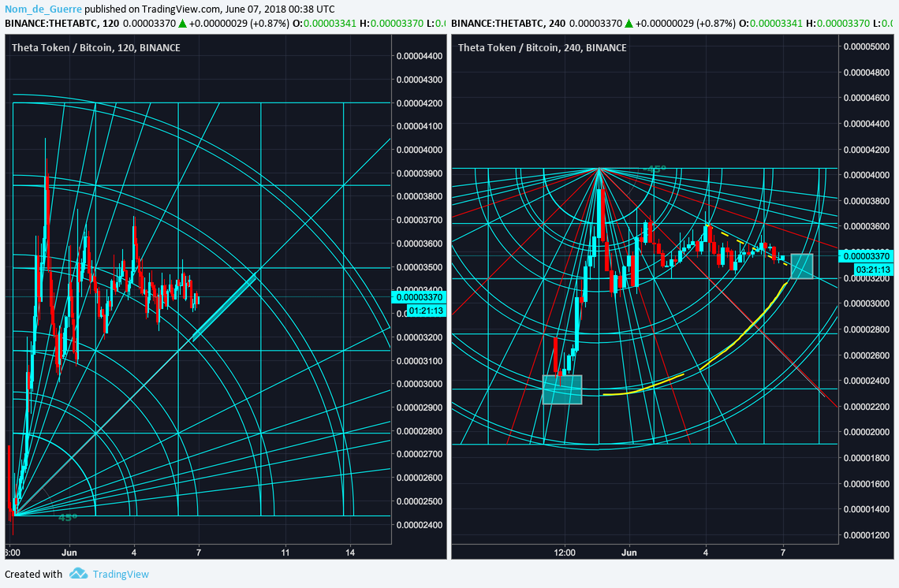Image resolution: width=899 pixels, height=588 pixels.
Task: Click current price label 0.00003370 on 240 chart
Action: click(867, 255)
